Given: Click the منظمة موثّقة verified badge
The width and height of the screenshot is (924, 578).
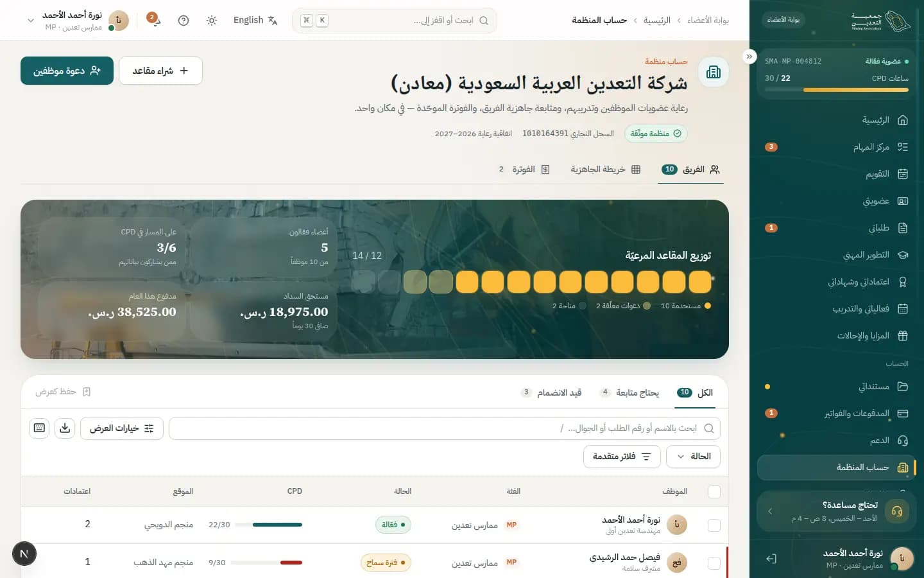Looking at the screenshot, I should 656,134.
